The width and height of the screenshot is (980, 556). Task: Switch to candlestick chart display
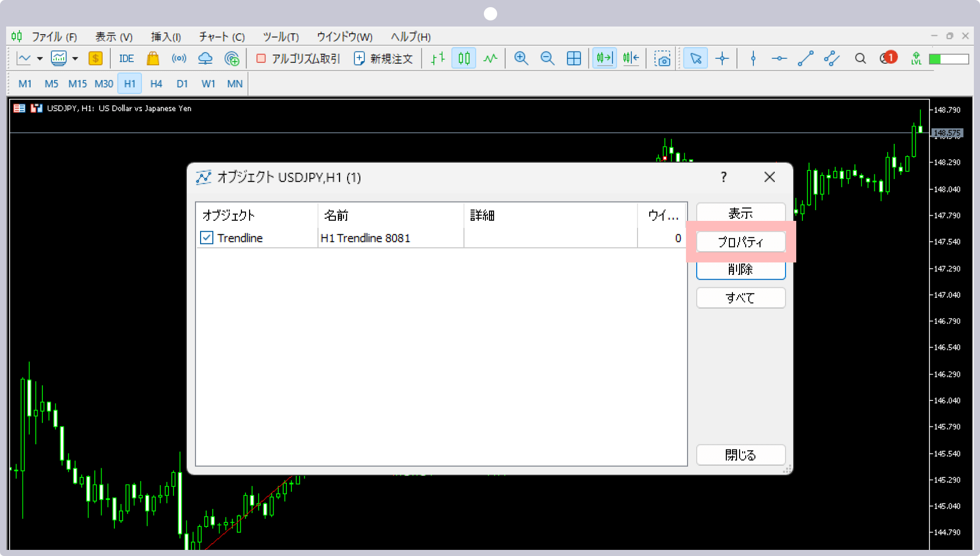point(464,59)
